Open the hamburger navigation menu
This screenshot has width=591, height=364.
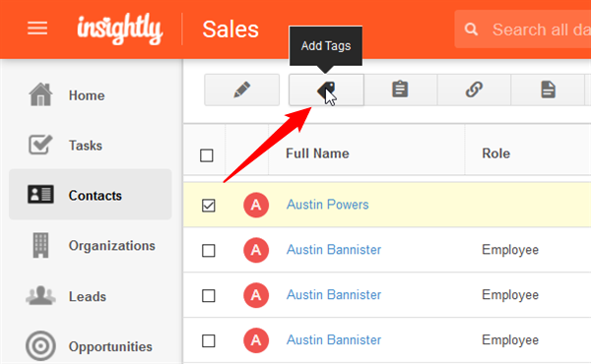pyautogui.click(x=37, y=29)
